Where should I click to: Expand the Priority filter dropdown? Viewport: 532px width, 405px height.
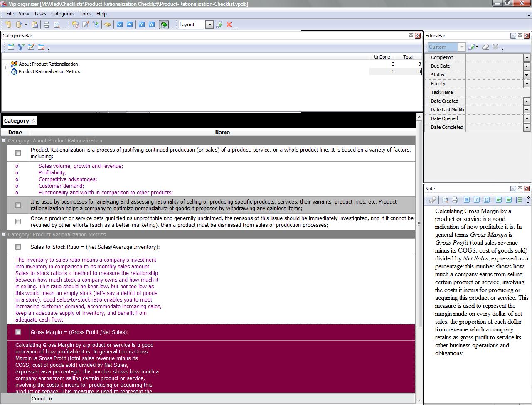[x=527, y=84]
